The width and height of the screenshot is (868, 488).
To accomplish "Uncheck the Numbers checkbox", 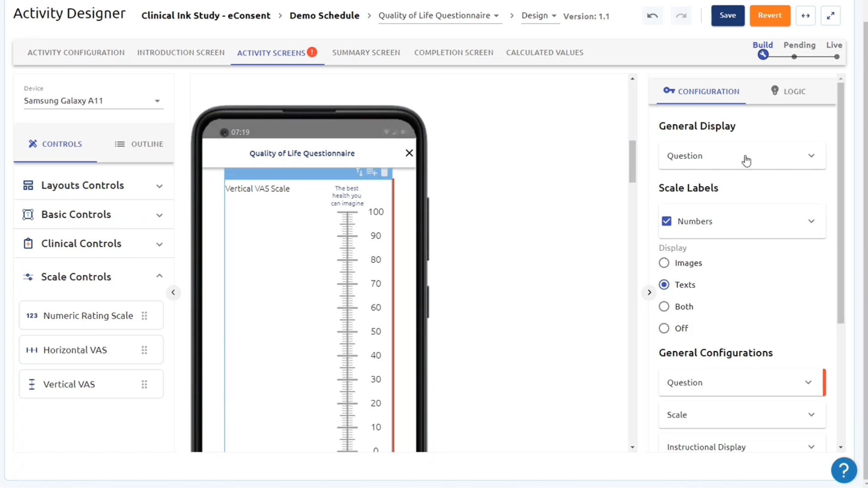I will click(x=666, y=221).
